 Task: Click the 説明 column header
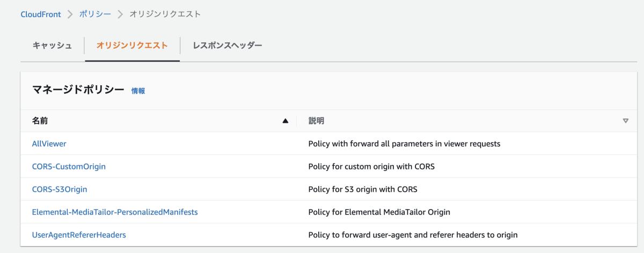(x=316, y=121)
